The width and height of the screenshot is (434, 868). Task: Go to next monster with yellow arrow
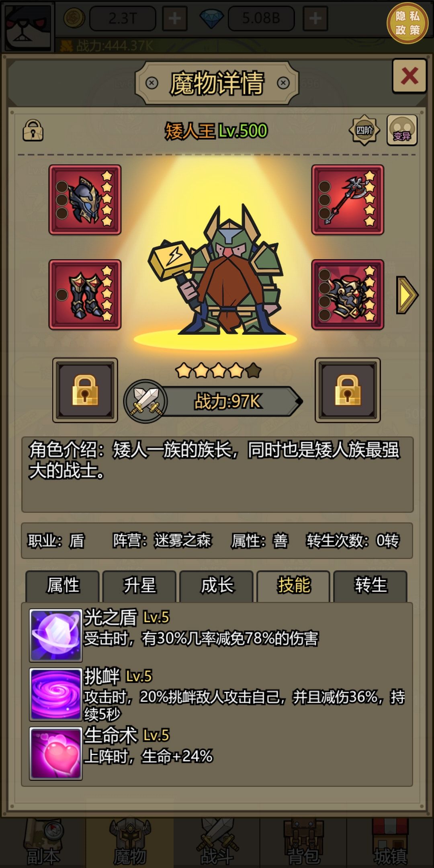pyautogui.click(x=407, y=295)
